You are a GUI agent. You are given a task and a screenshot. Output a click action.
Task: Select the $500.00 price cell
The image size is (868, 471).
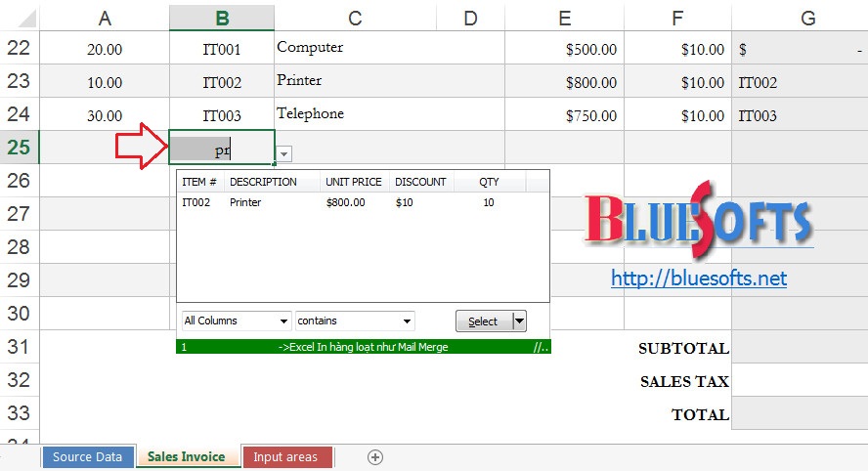coord(565,49)
